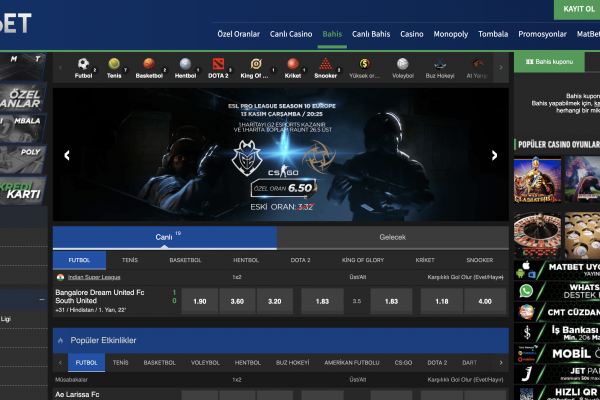Show previous sports in the icon strip
Image resolution: width=600 pixels, height=400 pixels.
(x=60, y=67)
